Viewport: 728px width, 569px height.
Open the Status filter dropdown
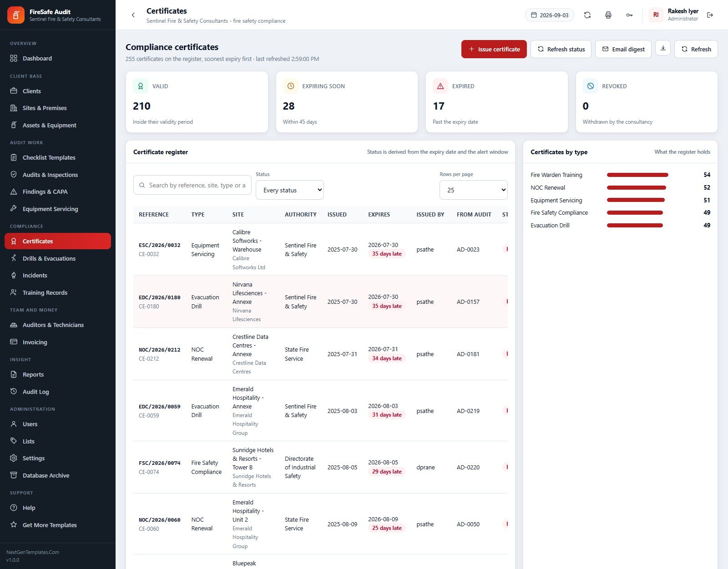(290, 190)
